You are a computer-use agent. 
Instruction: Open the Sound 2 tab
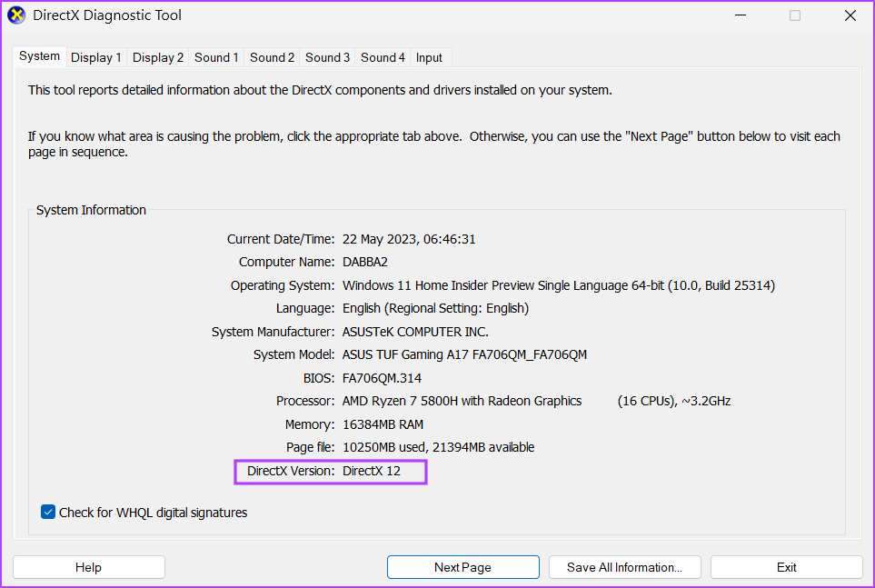(x=271, y=56)
